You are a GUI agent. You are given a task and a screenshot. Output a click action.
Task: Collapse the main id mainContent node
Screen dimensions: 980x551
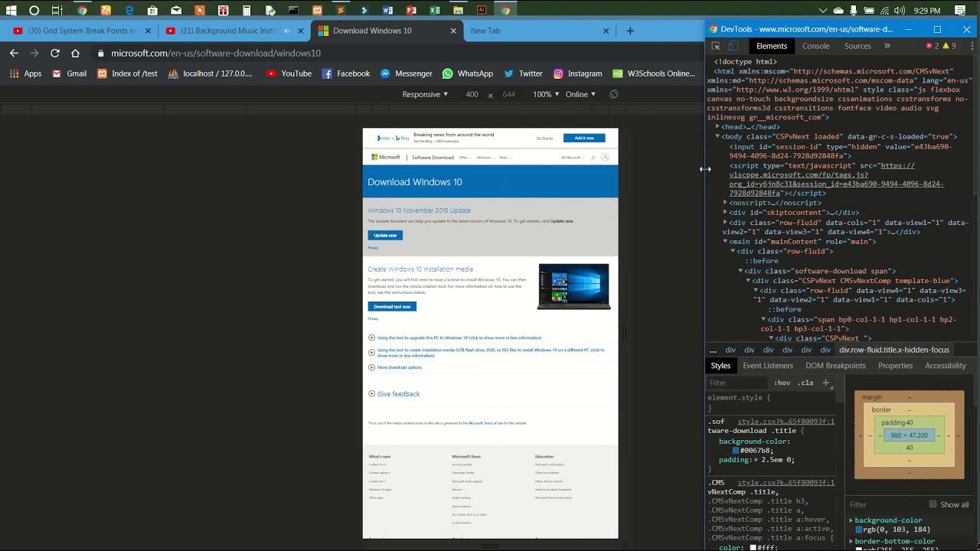[725, 241]
